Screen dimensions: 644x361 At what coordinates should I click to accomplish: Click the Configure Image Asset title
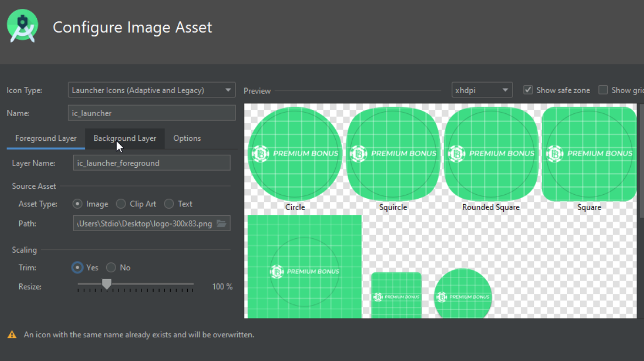pyautogui.click(x=132, y=27)
